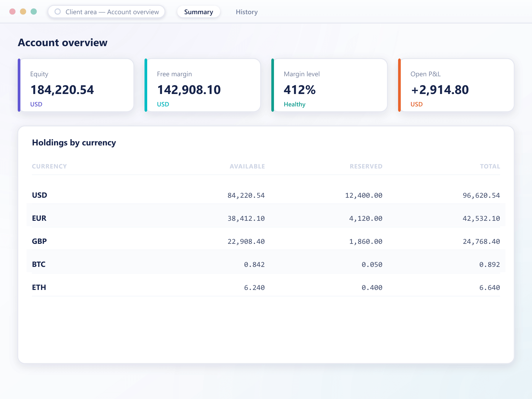This screenshot has width=532, height=399.
Task: Click EUR available amount 38,412.10
Action: (x=246, y=218)
